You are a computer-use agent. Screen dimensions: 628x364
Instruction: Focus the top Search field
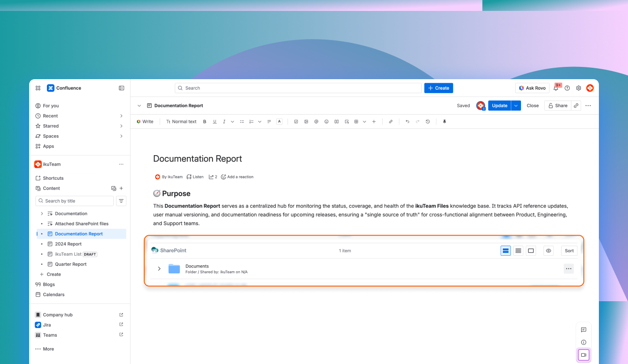click(x=298, y=88)
